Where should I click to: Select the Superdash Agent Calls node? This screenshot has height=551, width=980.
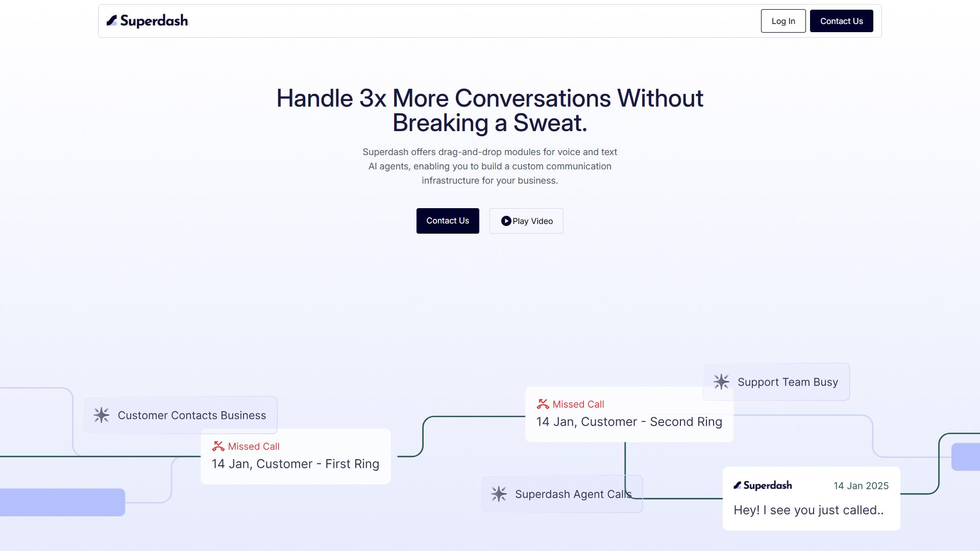pyautogui.click(x=561, y=494)
